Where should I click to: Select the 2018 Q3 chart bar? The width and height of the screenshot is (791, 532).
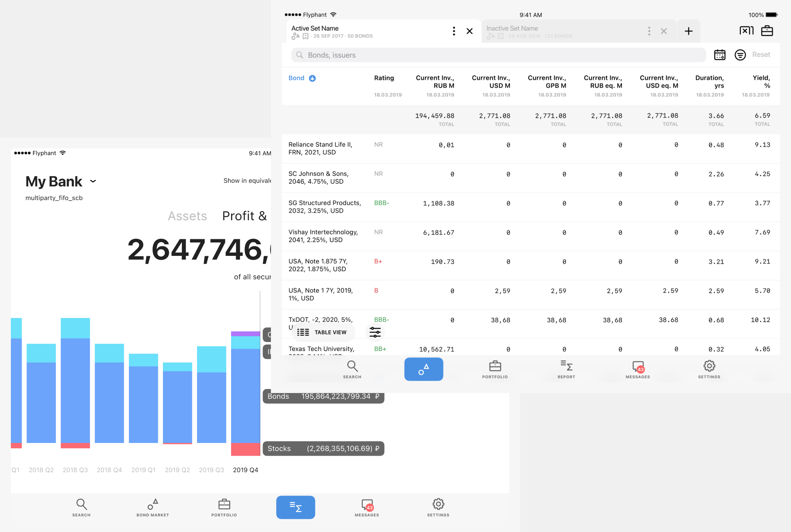pos(75,384)
